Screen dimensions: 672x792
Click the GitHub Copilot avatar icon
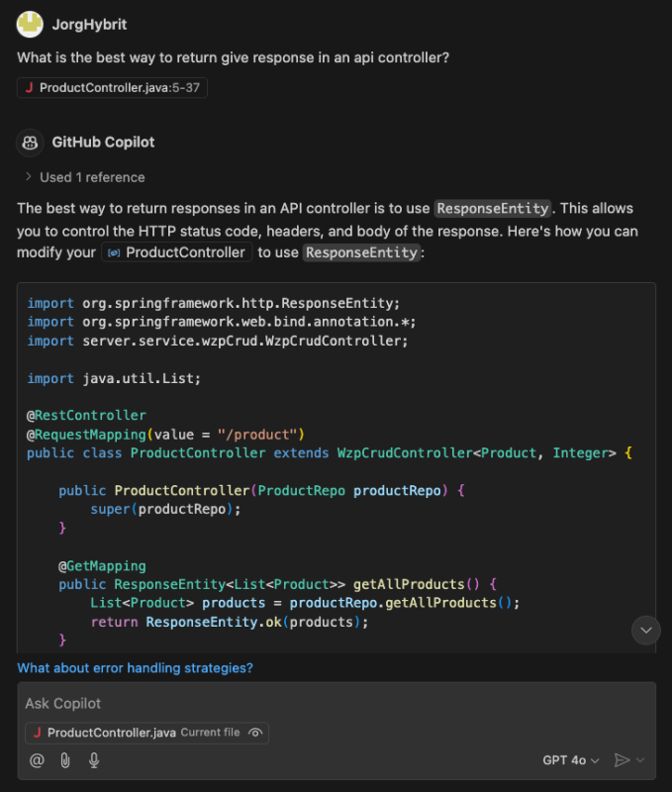(x=31, y=142)
